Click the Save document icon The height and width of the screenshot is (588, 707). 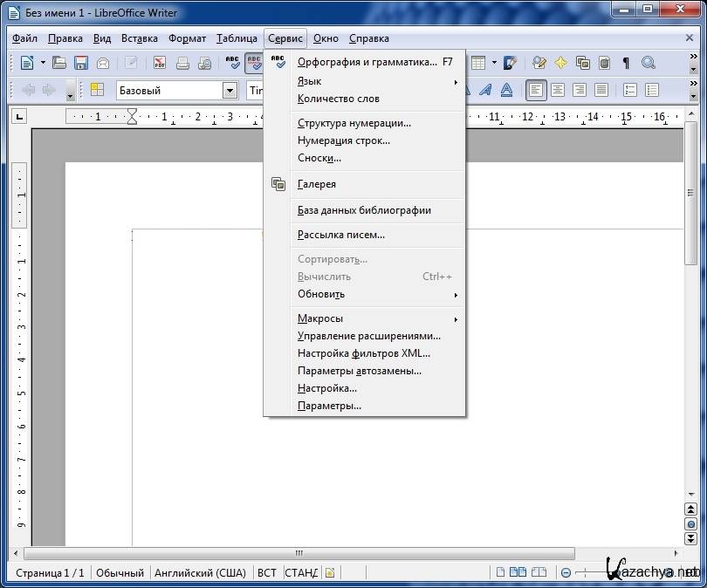pos(81,63)
